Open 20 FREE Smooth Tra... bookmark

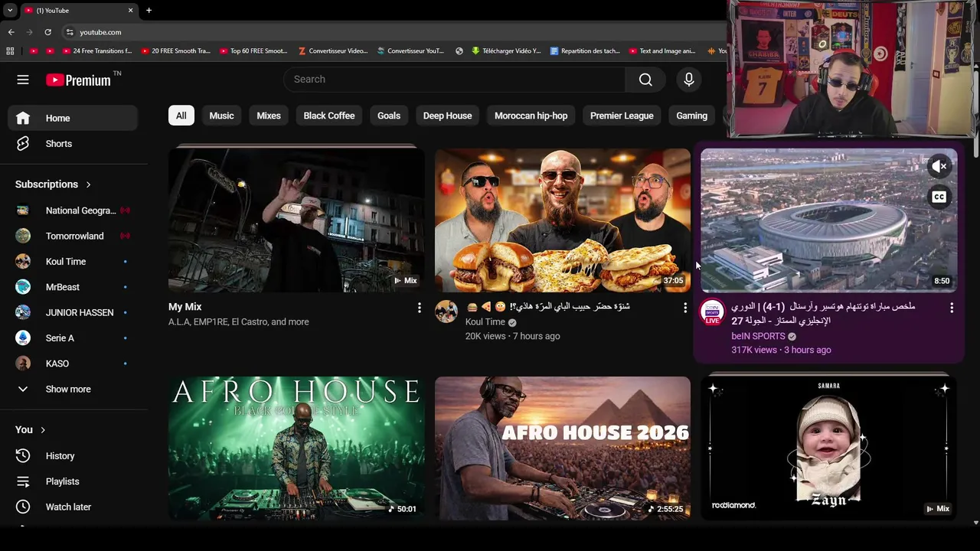pos(177,51)
